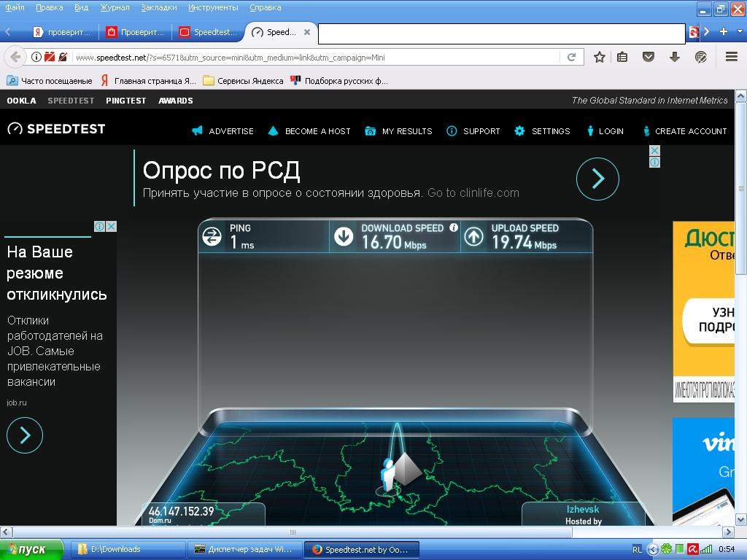Go to the AWARDS link
This screenshot has height=560, width=747.
(x=176, y=101)
